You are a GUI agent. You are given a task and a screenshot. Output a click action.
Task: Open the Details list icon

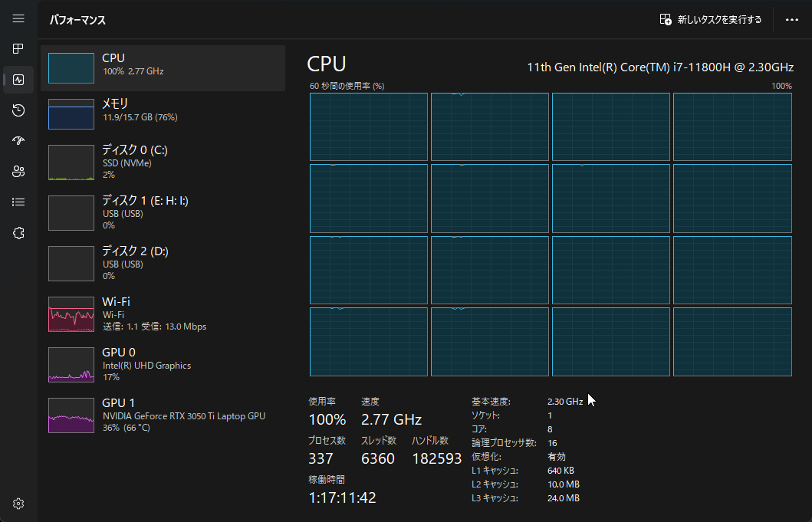(18, 202)
